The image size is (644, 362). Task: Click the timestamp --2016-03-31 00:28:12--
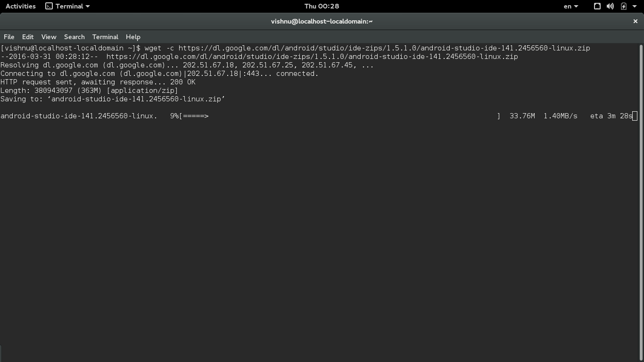click(49, 57)
